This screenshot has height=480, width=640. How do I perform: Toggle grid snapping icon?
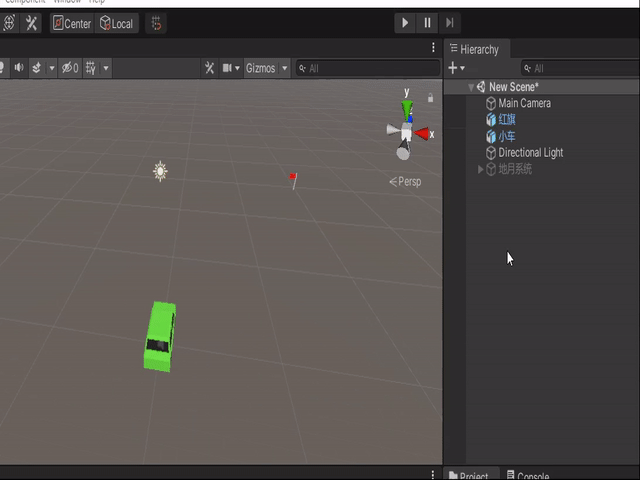156,23
